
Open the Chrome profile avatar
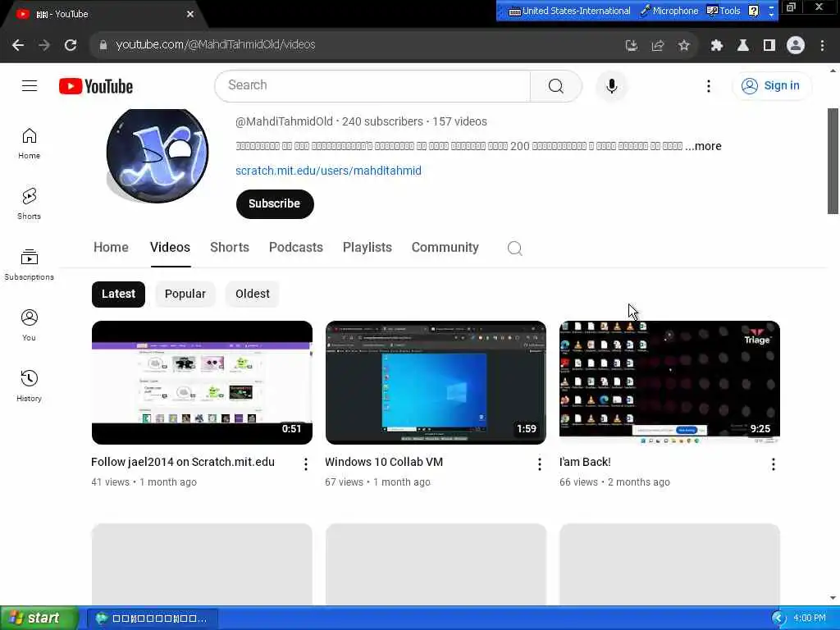click(796, 46)
